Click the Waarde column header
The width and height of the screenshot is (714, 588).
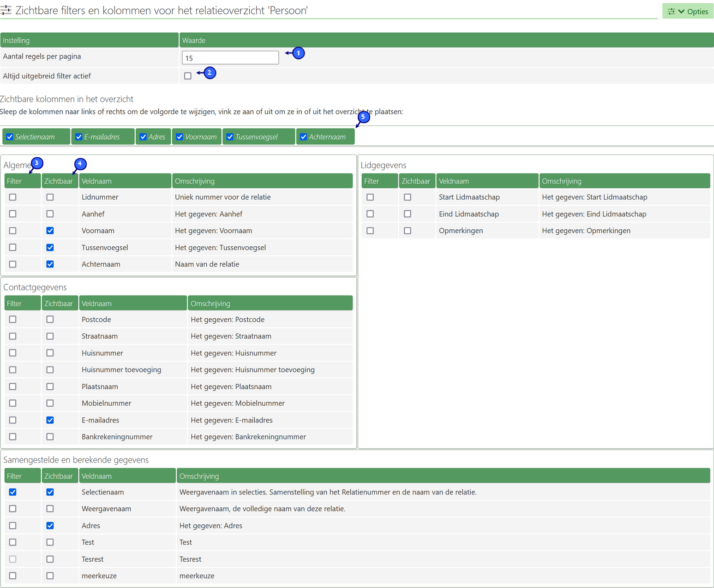click(x=446, y=40)
